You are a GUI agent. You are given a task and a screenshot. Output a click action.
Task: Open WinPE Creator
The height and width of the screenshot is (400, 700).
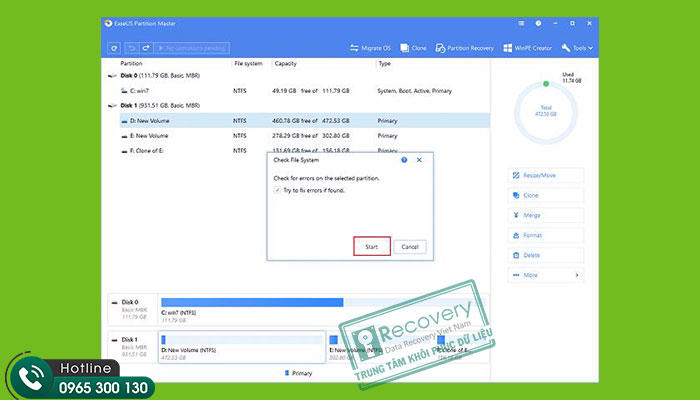528,48
